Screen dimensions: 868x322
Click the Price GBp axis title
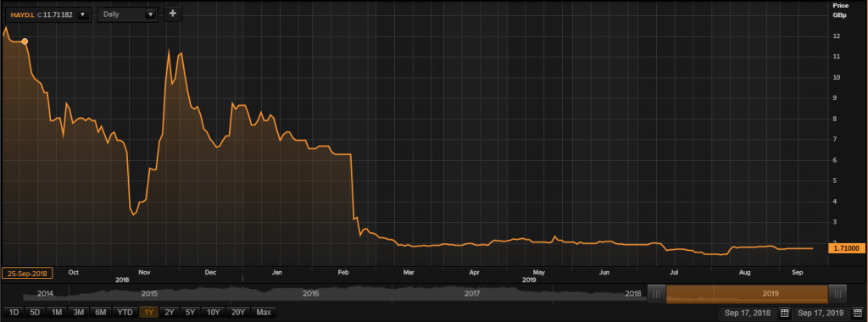coord(840,10)
